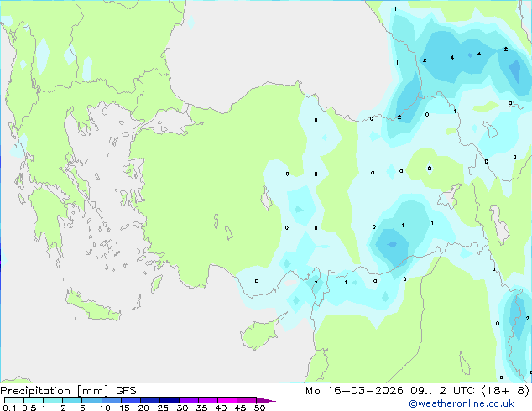The image size is (532, 411).
Task: Click the '25' legend value
Action: [163, 408]
